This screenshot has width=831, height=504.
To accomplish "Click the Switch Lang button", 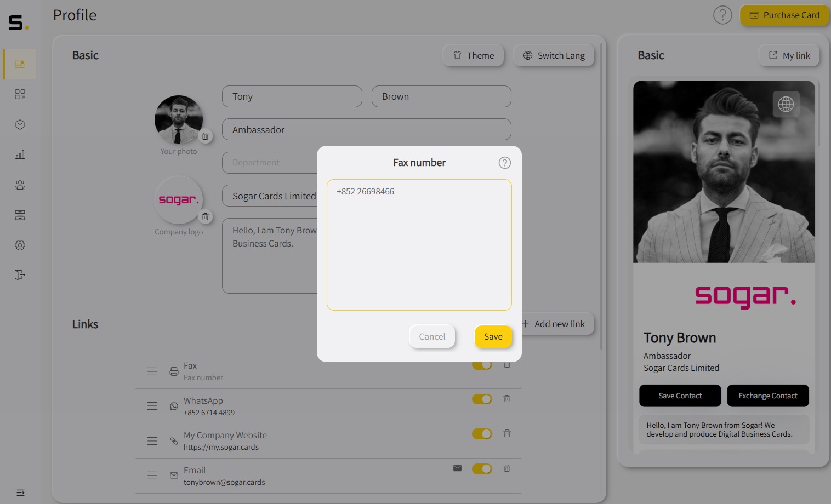I will (554, 55).
